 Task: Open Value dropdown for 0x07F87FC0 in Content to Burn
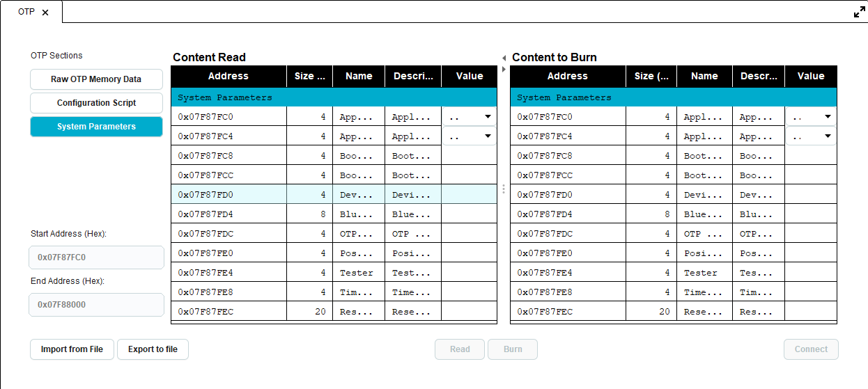click(810, 116)
